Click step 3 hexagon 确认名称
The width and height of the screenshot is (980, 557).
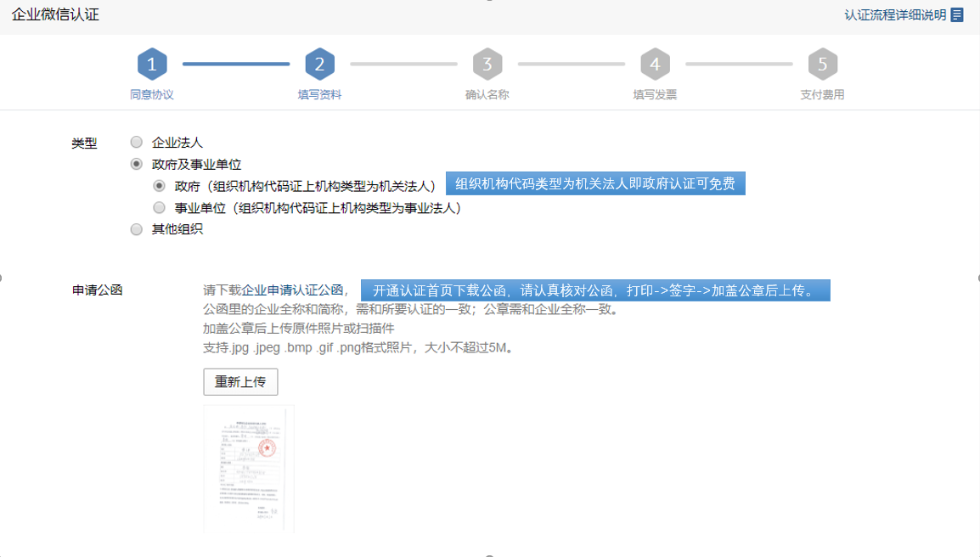tap(487, 64)
